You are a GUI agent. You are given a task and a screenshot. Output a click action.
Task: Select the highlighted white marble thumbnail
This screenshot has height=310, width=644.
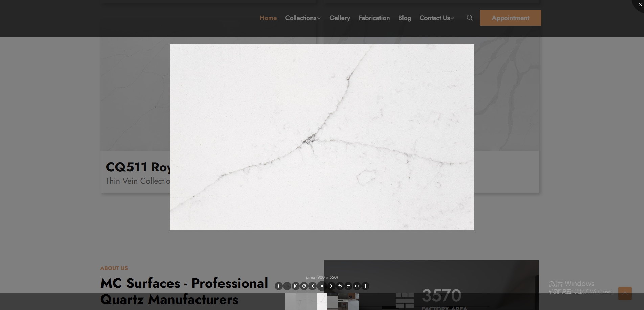pyautogui.click(x=322, y=302)
